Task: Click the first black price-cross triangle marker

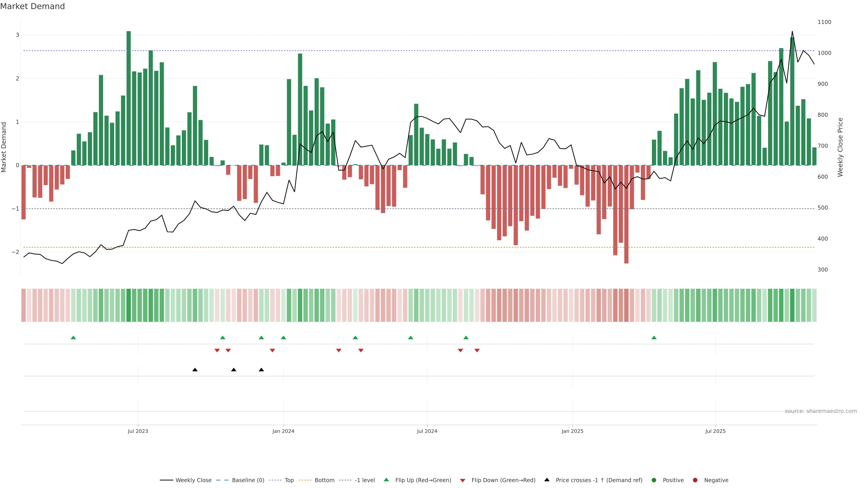Action: point(195,370)
